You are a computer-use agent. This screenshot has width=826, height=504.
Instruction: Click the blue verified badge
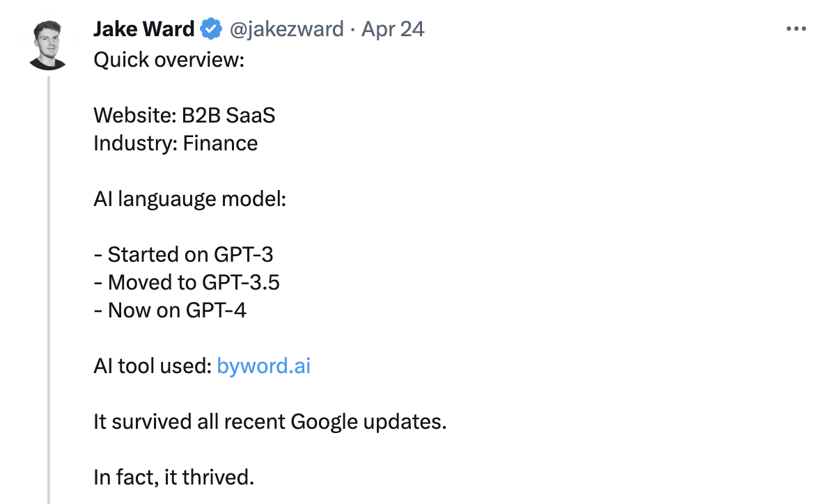click(211, 29)
